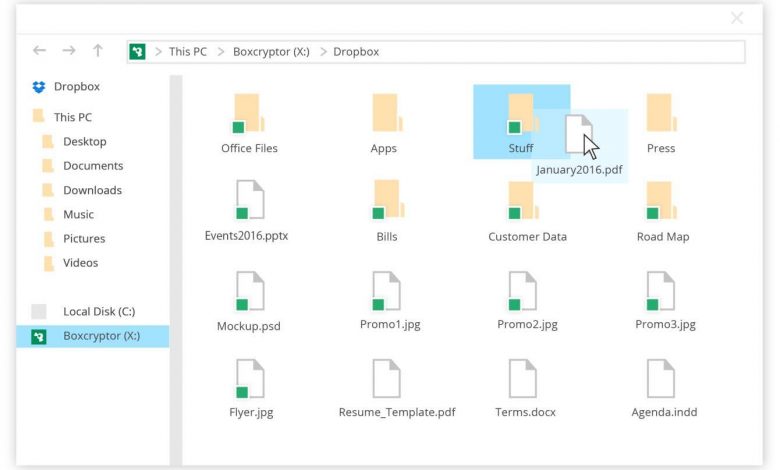The image size is (780, 470).
Task: Expand chevron before This PC breadcrumb
Action: click(158, 52)
